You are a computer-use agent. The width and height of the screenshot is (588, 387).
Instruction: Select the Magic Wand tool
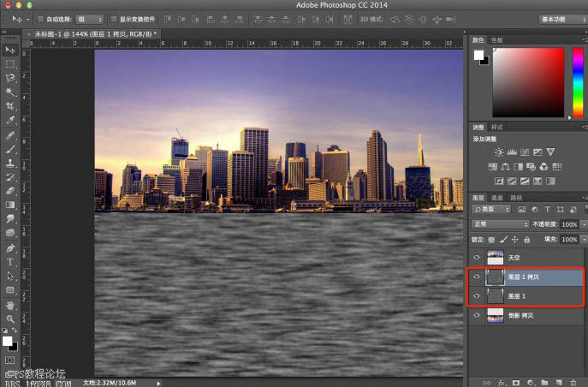click(10, 92)
